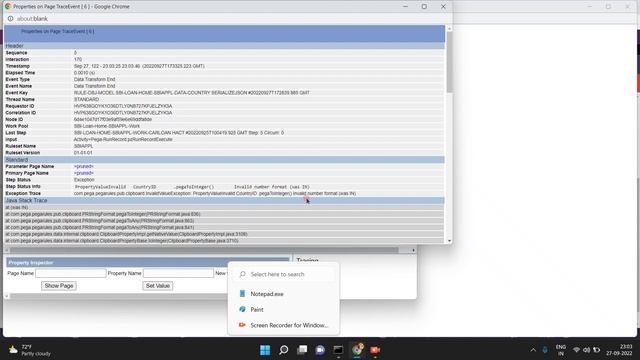Click the Wi-Fi icon in the system tray
This screenshot has width=640, height=360.
576,350
